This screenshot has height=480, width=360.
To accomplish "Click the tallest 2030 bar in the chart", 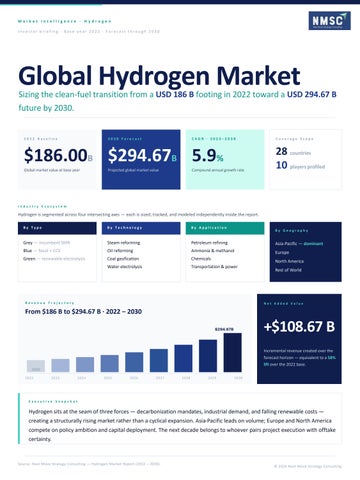I will (x=232, y=353).
